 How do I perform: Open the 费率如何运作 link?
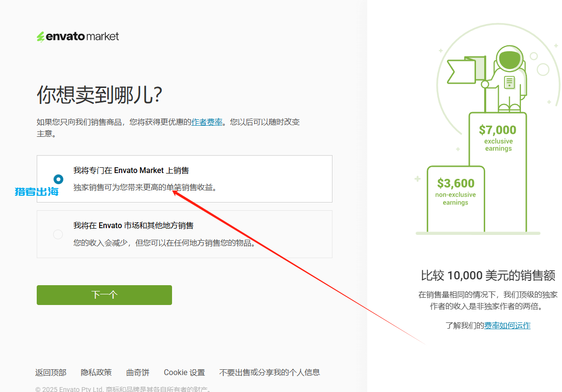coord(507,325)
